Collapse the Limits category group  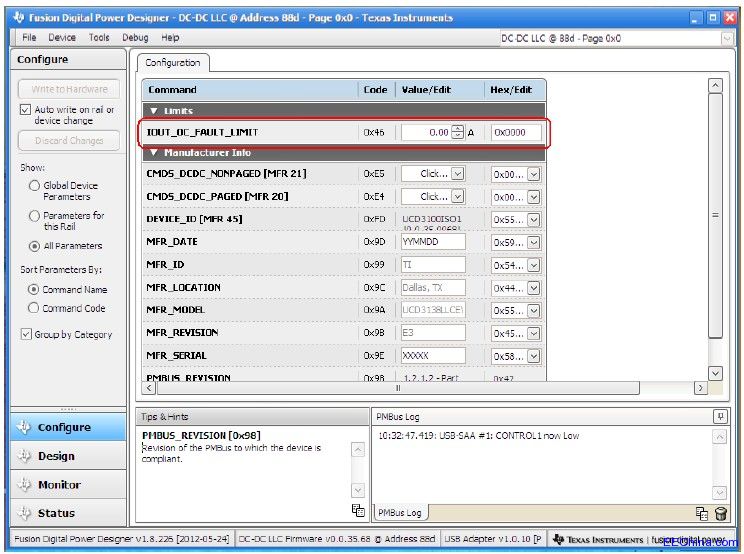coord(154,111)
